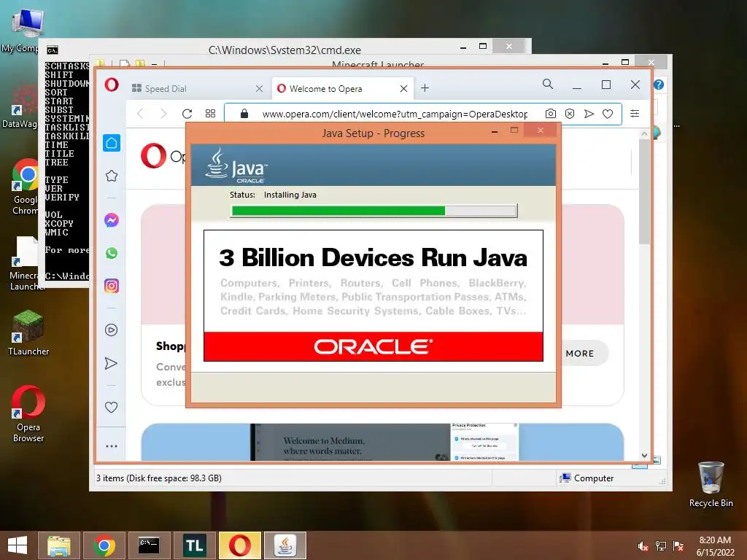Image resolution: width=747 pixels, height=560 pixels.
Task: Open Google Chrome desktop shortcut
Action: 26,187
